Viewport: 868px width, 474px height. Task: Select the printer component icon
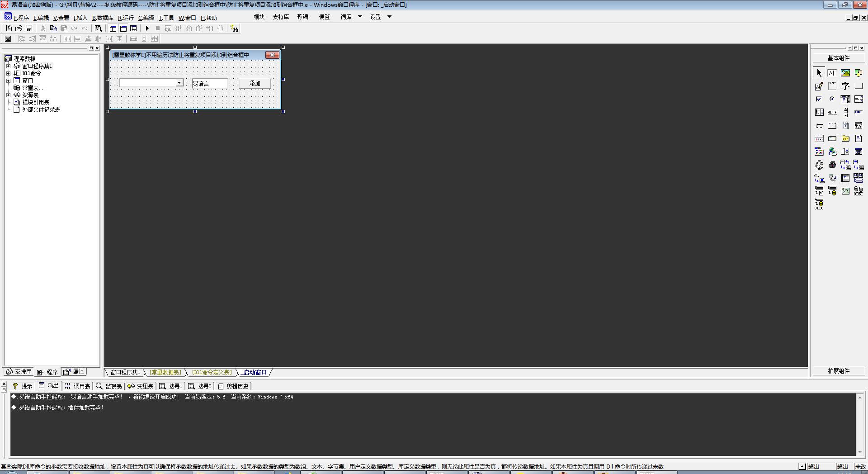[832, 165]
